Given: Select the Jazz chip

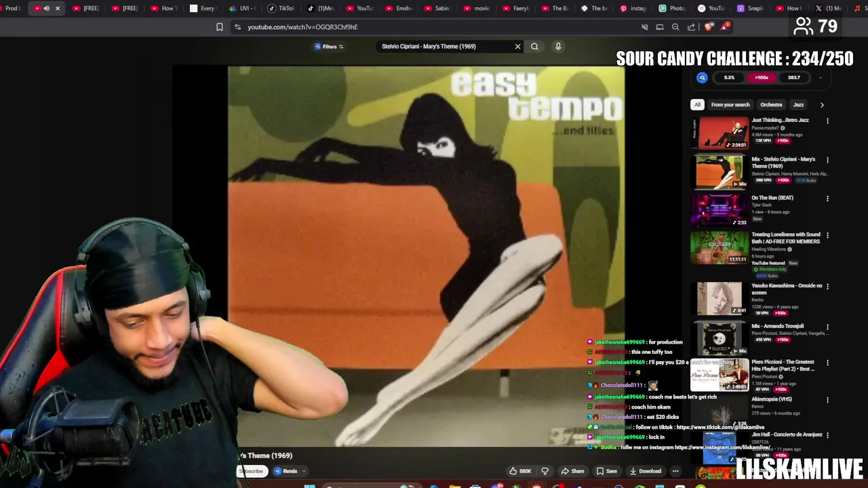Looking at the screenshot, I should coord(798,104).
